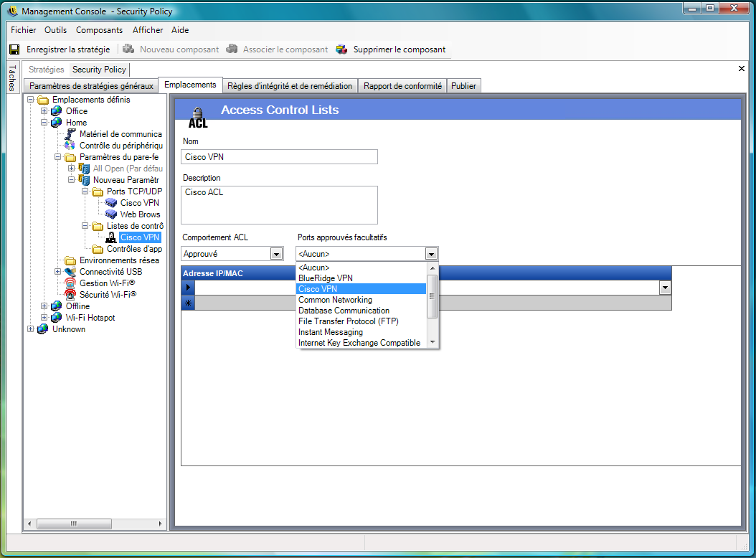Click the Office location globe icon
Viewport: 756px width, 558px height.
point(57,111)
